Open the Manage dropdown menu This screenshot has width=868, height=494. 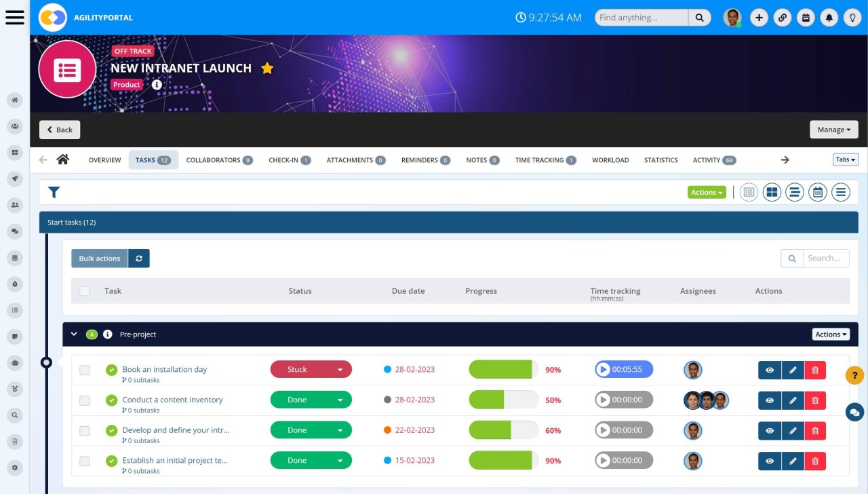point(833,129)
